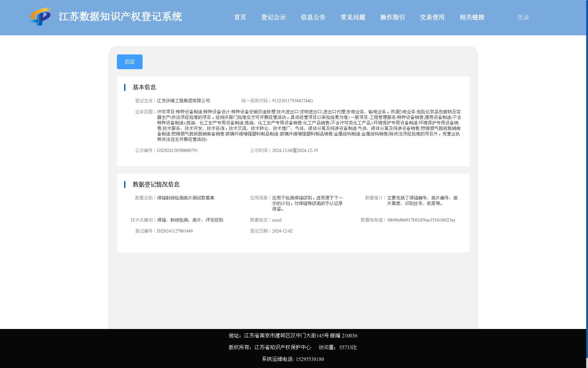Screen dimensions: 588x368
Task: Select keywords 焊缝、射线检测、底片、评定级别
Action: coord(190,220)
